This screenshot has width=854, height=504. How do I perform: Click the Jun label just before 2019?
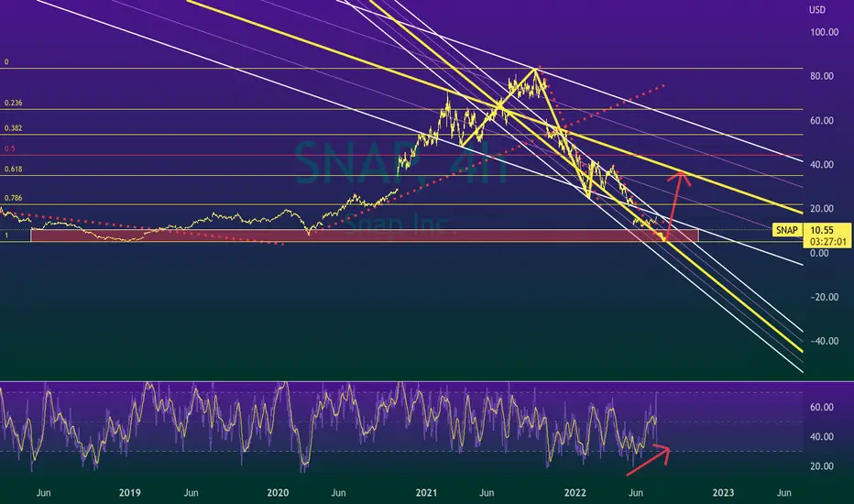(44, 493)
